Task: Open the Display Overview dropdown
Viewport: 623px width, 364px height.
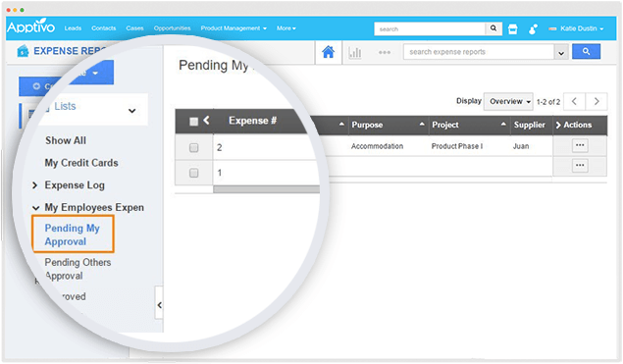Action: point(508,101)
